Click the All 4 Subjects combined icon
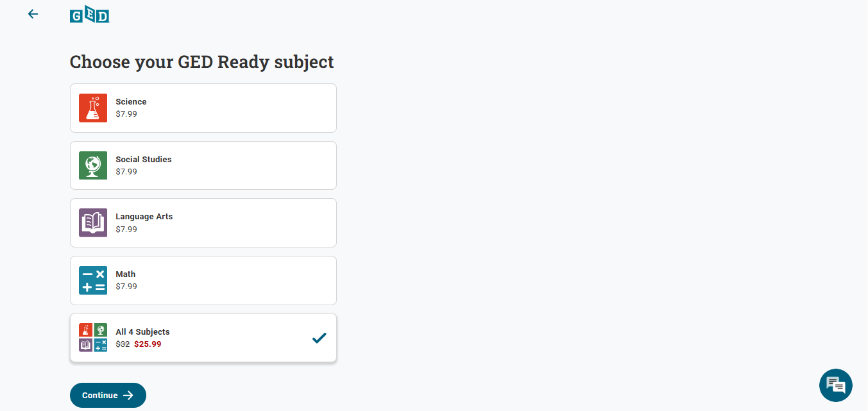This screenshot has width=868, height=411. 93,337
